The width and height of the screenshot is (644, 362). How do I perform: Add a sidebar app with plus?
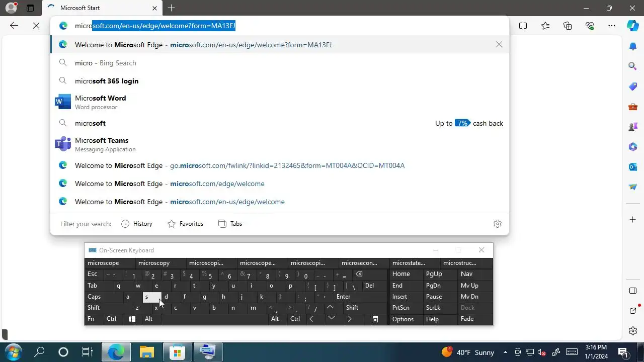pyautogui.click(x=633, y=220)
